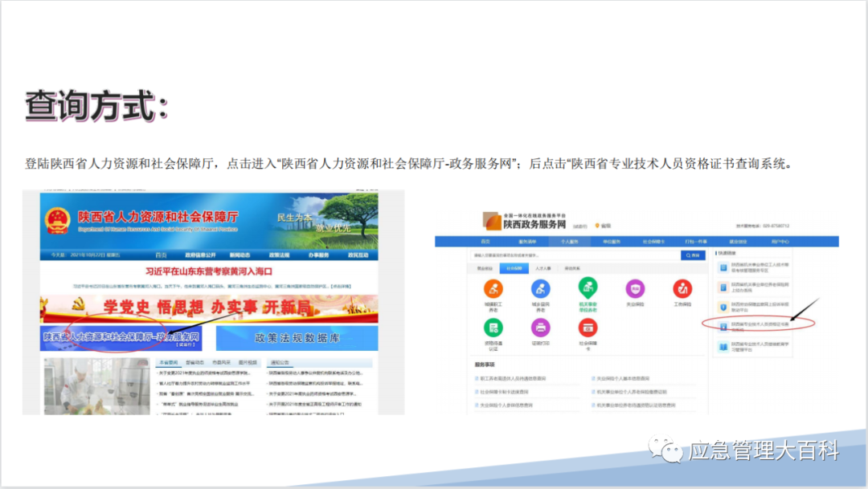Click the shield icon quick link

pos(723,307)
